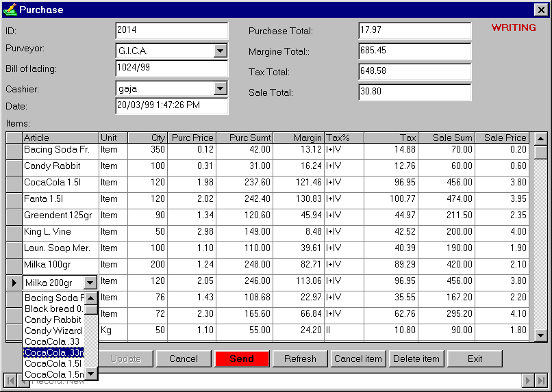Click the Cancel item button
The height and width of the screenshot is (392, 552).
(x=358, y=358)
